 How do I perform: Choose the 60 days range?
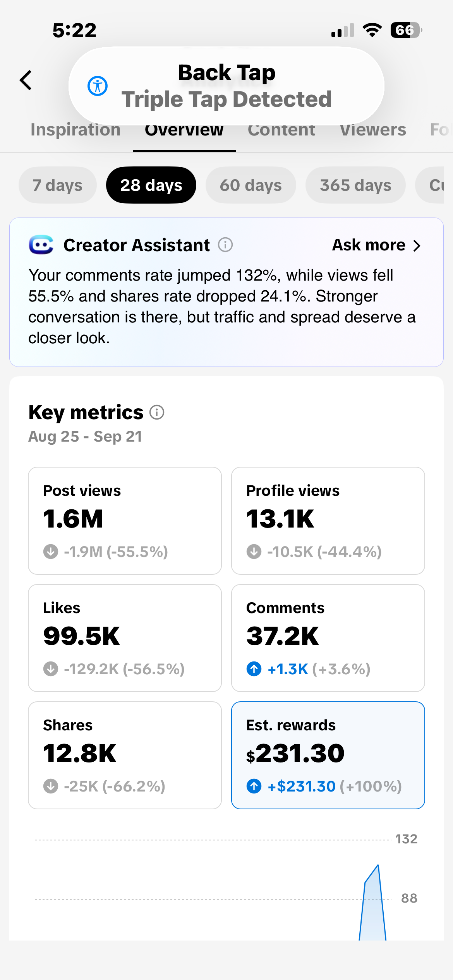click(251, 185)
